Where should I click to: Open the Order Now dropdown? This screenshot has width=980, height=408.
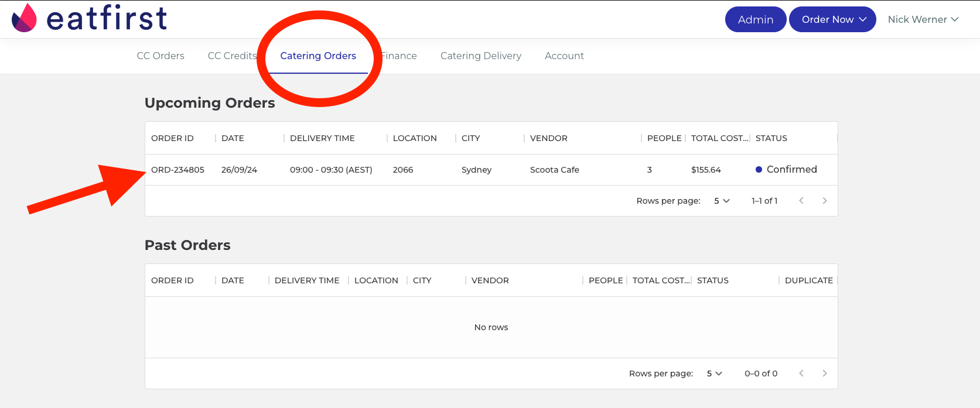coord(832,19)
